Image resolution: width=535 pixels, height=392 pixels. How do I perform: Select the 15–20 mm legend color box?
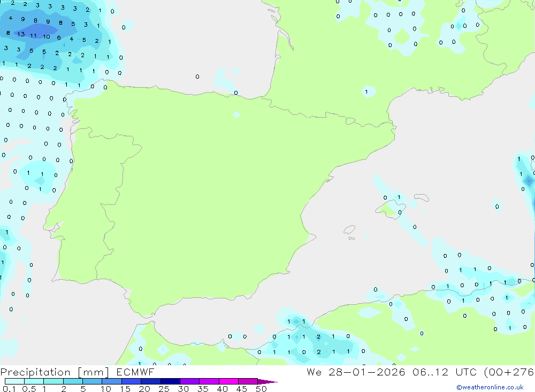coord(132,381)
